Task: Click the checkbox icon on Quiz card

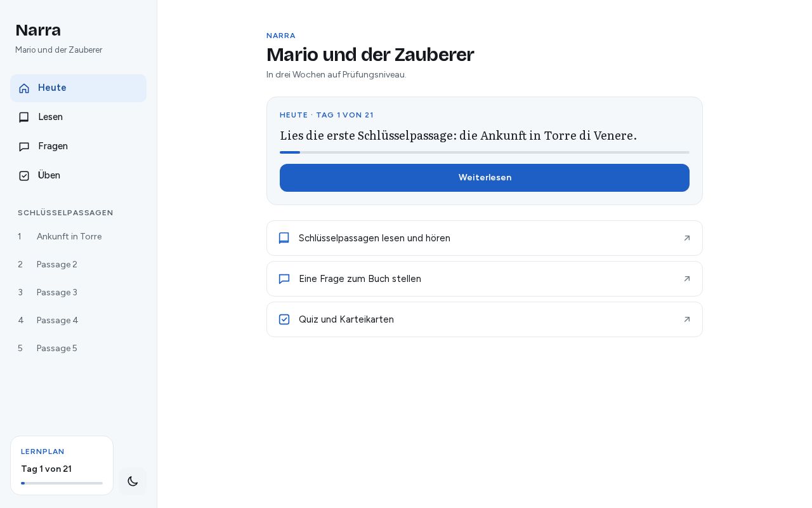Action: [284, 319]
